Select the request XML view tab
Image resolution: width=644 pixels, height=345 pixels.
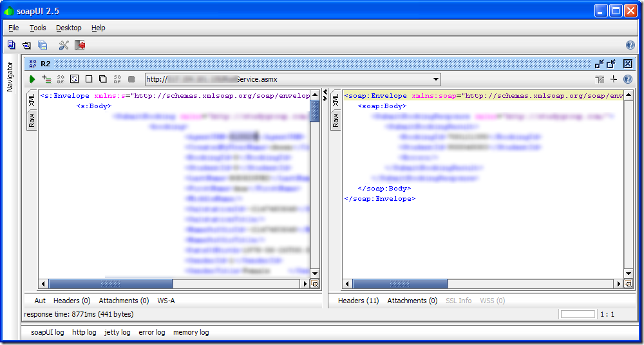point(32,100)
